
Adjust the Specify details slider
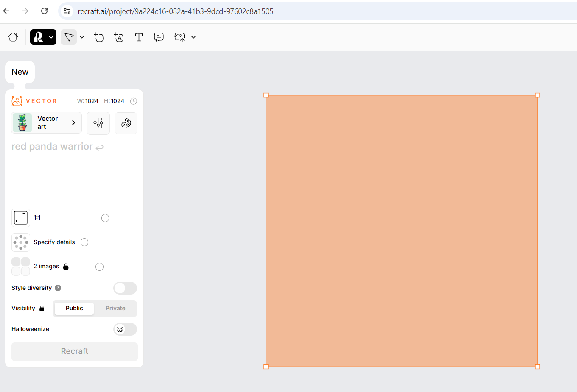(x=84, y=242)
